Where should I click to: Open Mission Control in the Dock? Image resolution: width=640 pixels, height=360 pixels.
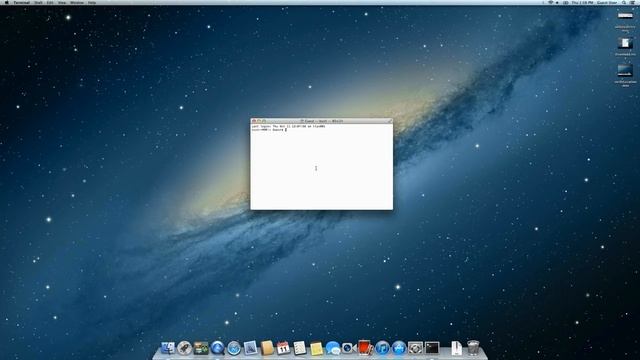[x=201, y=348]
